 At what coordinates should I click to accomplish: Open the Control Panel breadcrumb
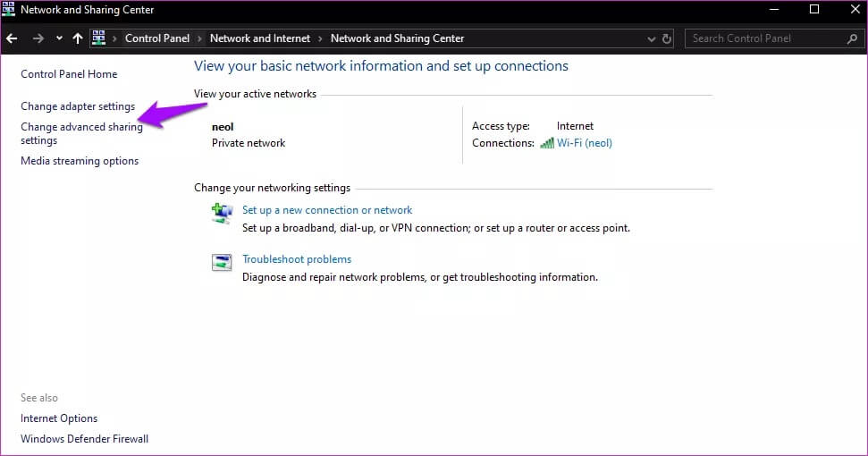(x=157, y=38)
